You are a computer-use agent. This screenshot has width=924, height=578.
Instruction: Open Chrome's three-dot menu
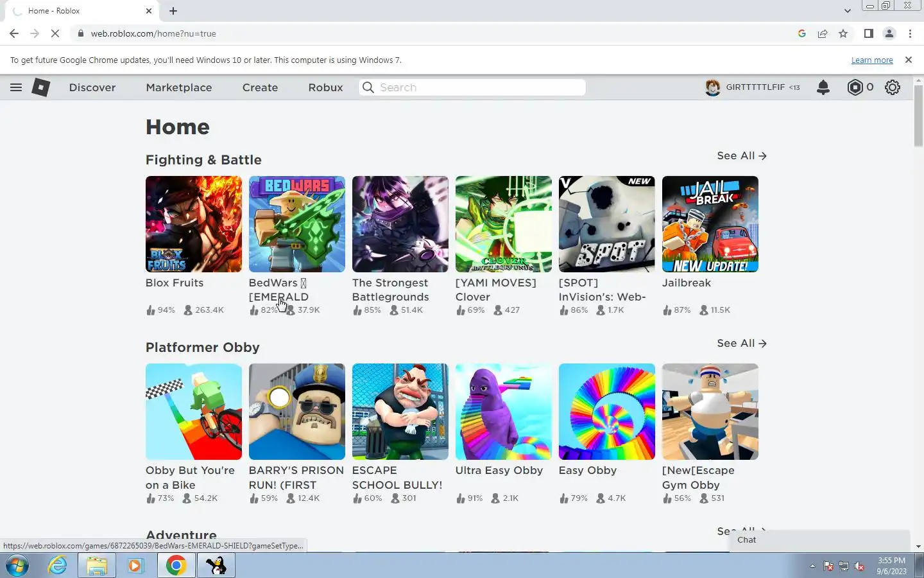(910, 33)
